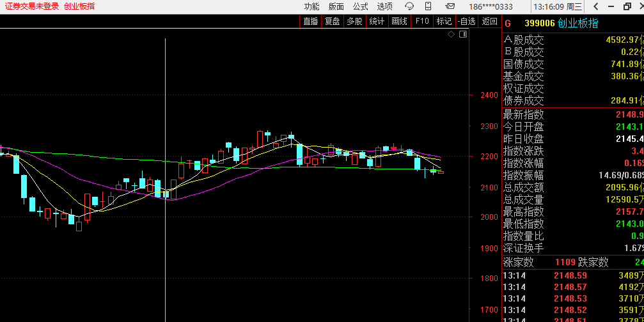This screenshot has height=322, width=644.
Task: Toggle 多股 multi-stock view
Action: click(354, 21)
